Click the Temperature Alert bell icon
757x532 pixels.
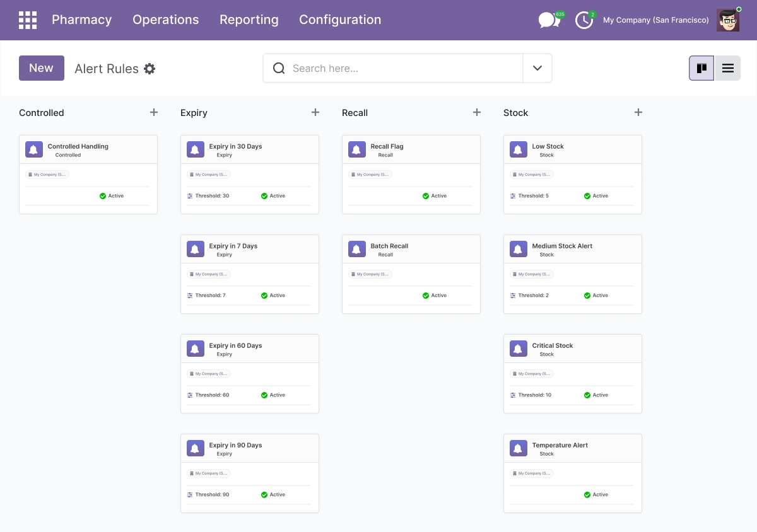pos(519,448)
